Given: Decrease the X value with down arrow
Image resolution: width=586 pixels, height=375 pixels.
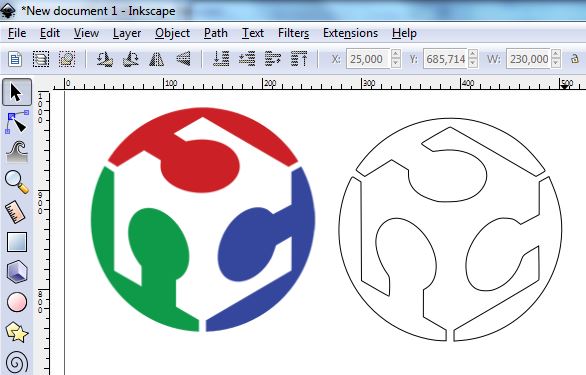Looking at the screenshot, I should coord(396,64).
